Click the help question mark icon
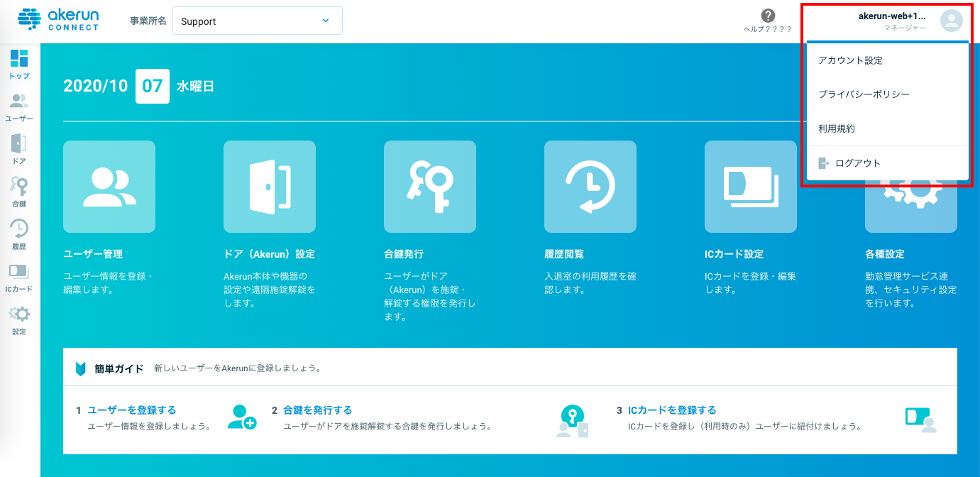Viewport: 980px width, 477px height. [768, 16]
